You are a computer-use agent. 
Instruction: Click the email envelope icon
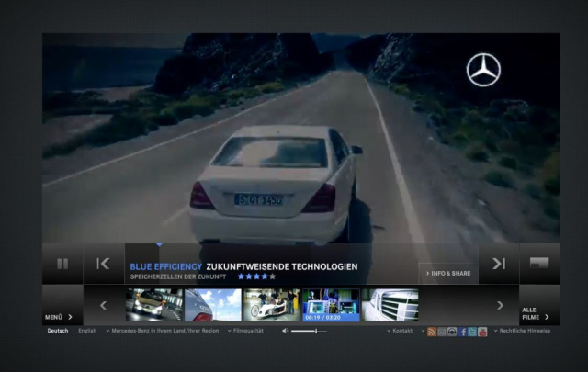(x=442, y=331)
